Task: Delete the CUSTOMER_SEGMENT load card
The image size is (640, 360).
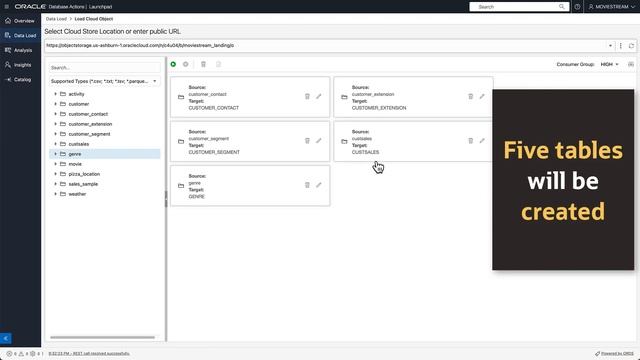Action: tap(307, 141)
